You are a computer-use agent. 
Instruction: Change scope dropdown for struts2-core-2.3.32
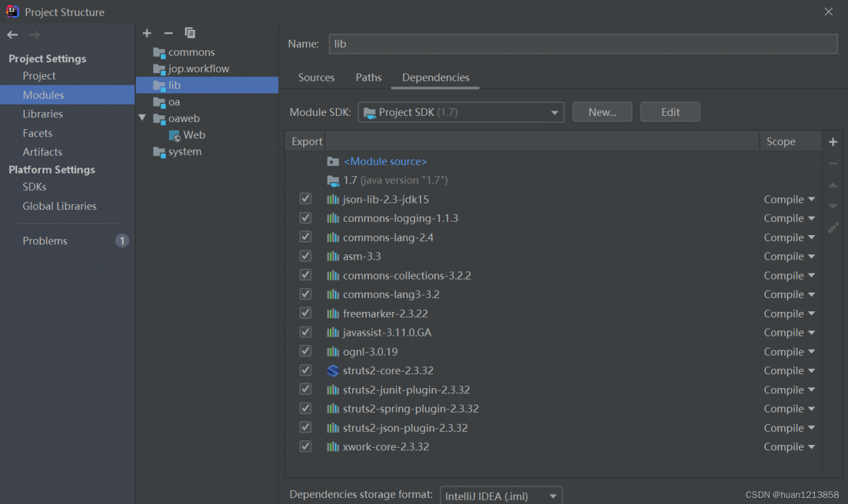point(789,371)
